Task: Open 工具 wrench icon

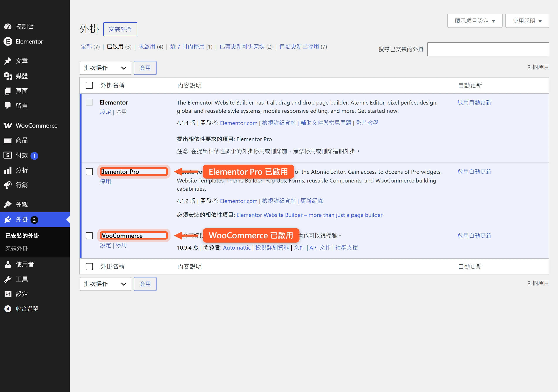Action: [x=8, y=279]
